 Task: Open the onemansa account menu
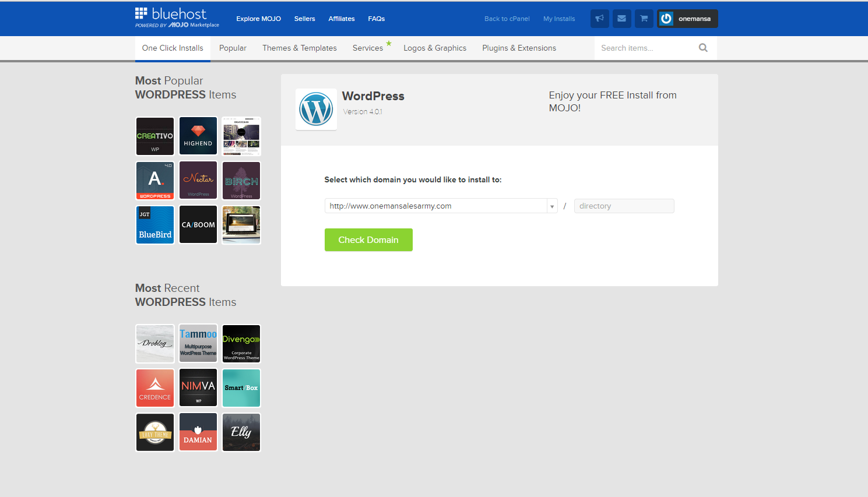point(687,19)
